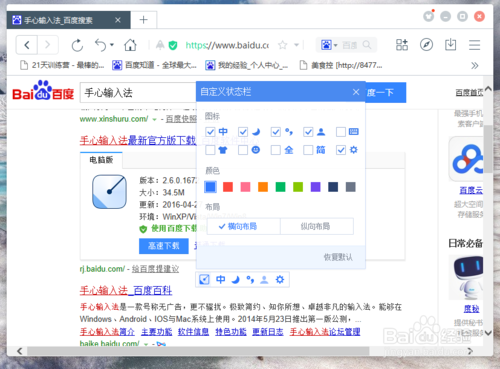The image size is (500, 369).
Task: Choose 纵向布局 layout option
Action: 317,226
